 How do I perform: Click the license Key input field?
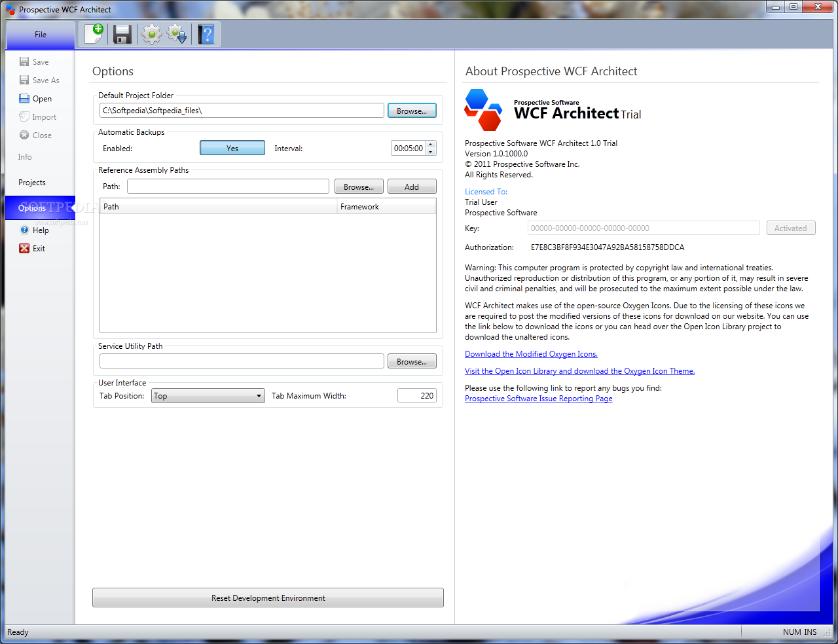(644, 228)
